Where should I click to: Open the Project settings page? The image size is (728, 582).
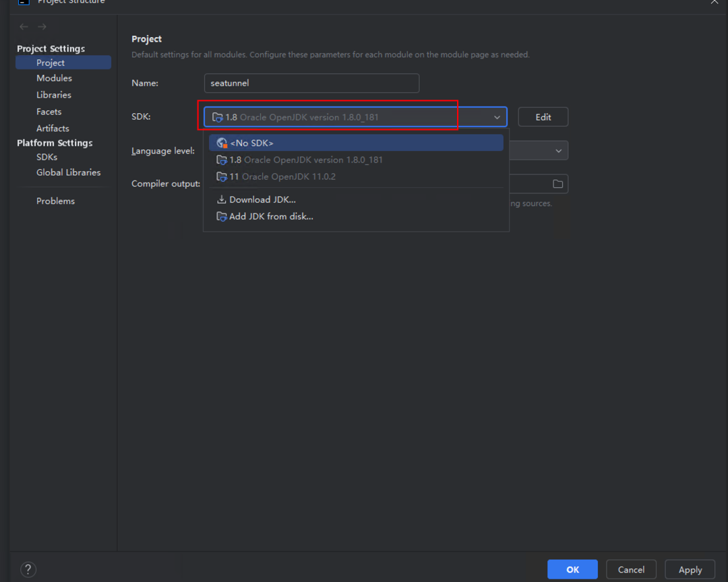pyautogui.click(x=63, y=63)
